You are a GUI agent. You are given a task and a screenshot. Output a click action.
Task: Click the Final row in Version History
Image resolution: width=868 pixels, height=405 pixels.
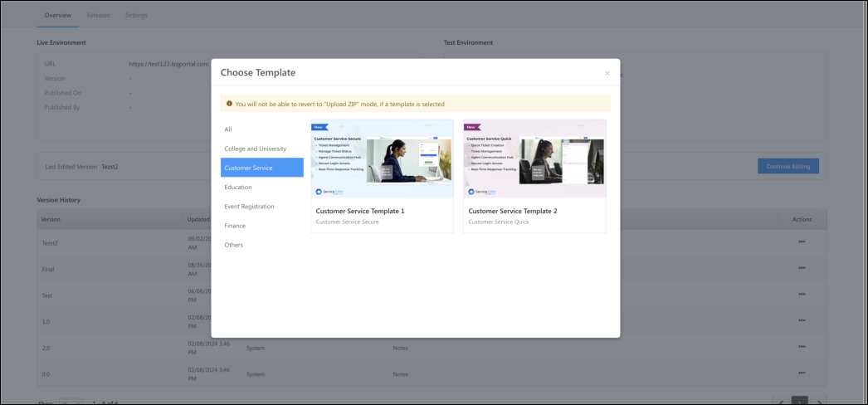click(432, 269)
